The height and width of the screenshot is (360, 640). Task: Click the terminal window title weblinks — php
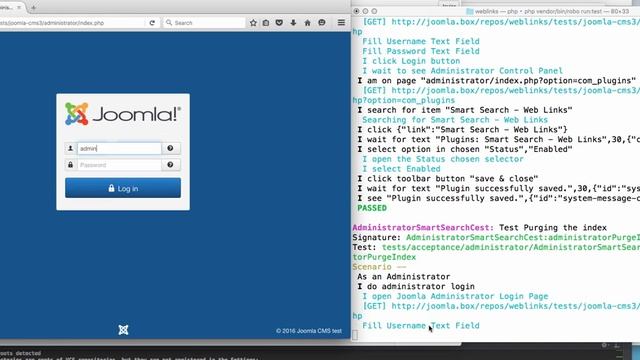pos(547,11)
